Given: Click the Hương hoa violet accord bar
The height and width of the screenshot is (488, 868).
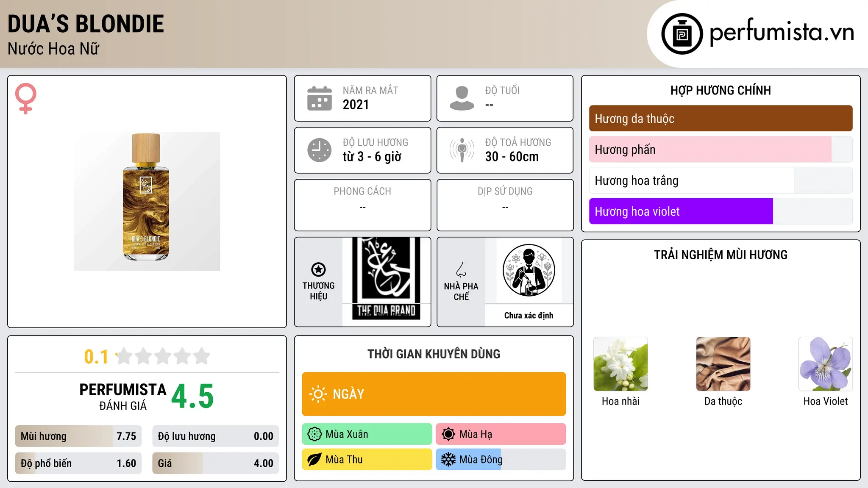Looking at the screenshot, I should click(x=721, y=211).
